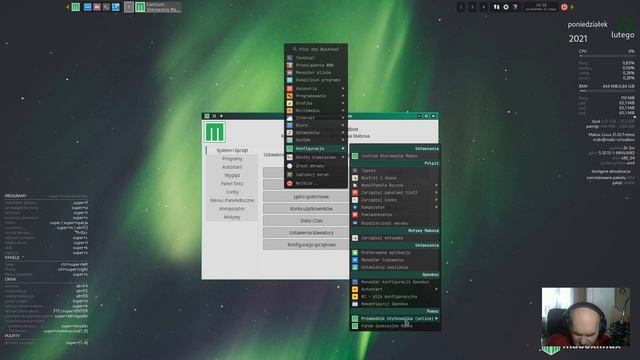Expand the Akcesoria submenu arrow

(343, 89)
